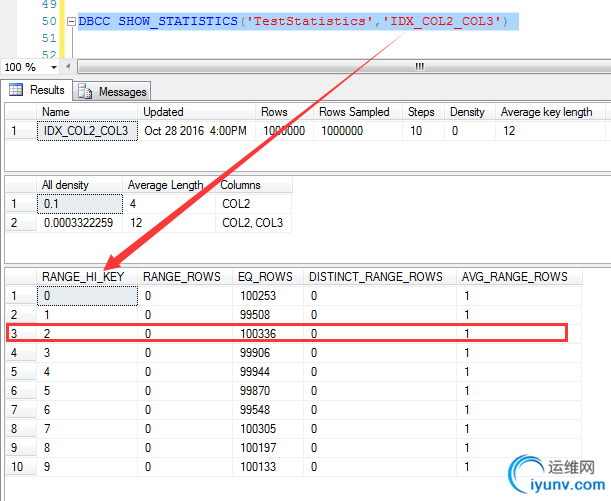This screenshot has width=611, height=501.
Task: Click the AVG_RANGE_ROWS column header
Action: point(519,277)
